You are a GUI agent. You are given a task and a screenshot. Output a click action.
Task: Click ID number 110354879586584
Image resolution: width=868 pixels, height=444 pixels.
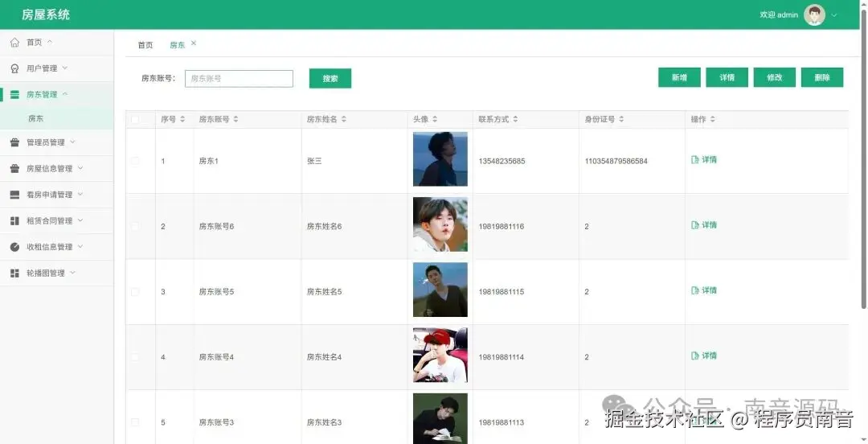pyautogui.click(x=616, y=162)
